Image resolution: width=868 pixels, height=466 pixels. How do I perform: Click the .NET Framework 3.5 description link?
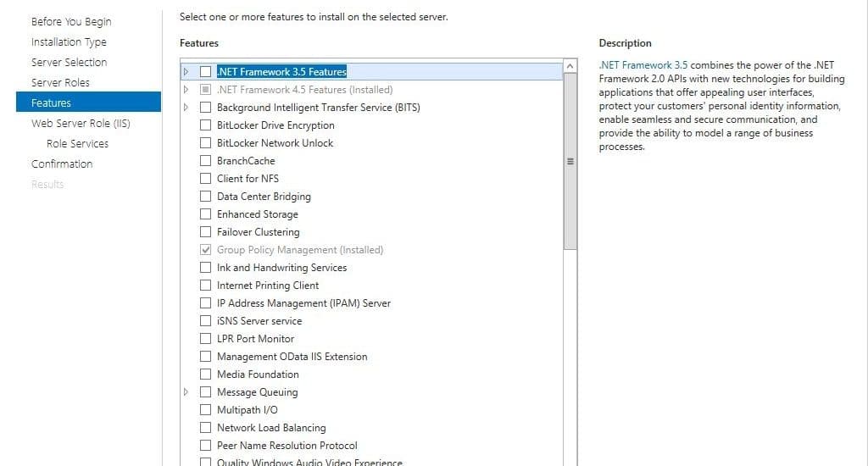point(643,64)
